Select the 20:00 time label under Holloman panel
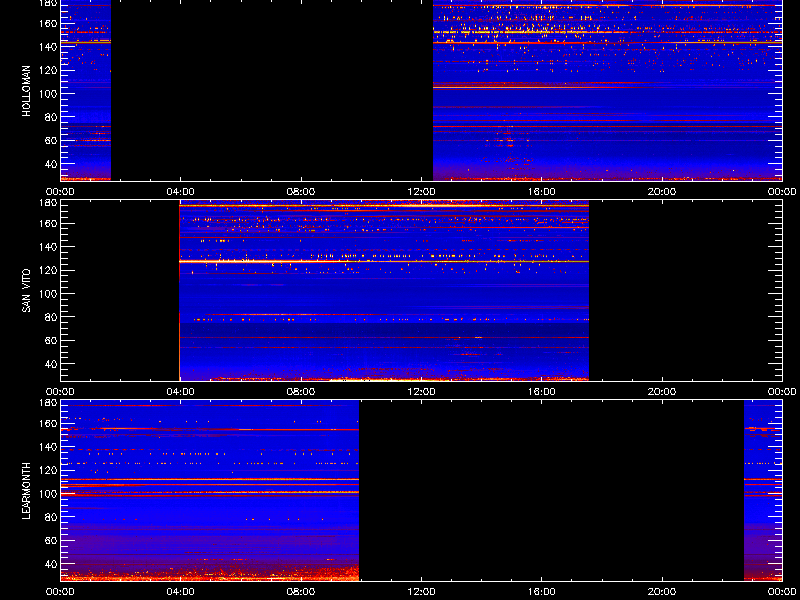Screen dimensions: 800x600 click(662, 192)
